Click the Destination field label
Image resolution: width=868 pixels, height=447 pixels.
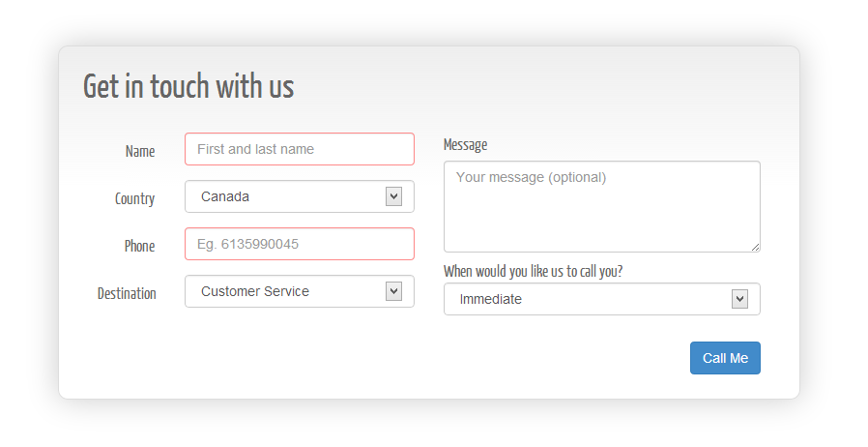coord(127,294)
